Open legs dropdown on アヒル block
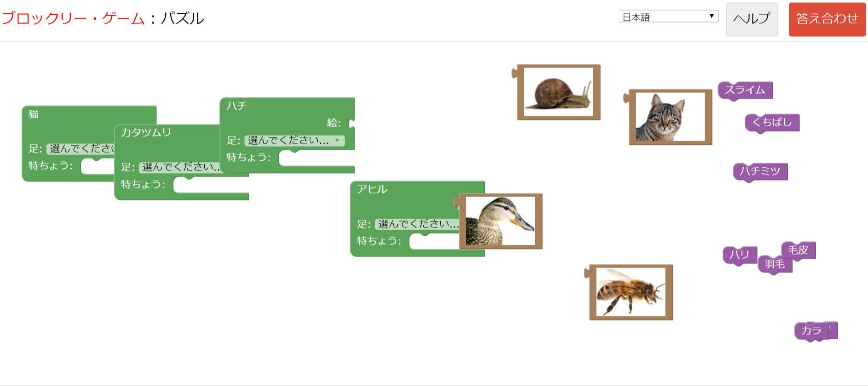This screenshot has width=868, height=386. 417,224
